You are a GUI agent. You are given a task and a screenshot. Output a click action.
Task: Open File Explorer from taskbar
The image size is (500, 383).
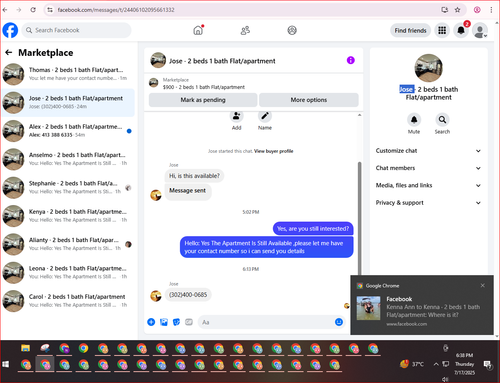tap(26, 348)
